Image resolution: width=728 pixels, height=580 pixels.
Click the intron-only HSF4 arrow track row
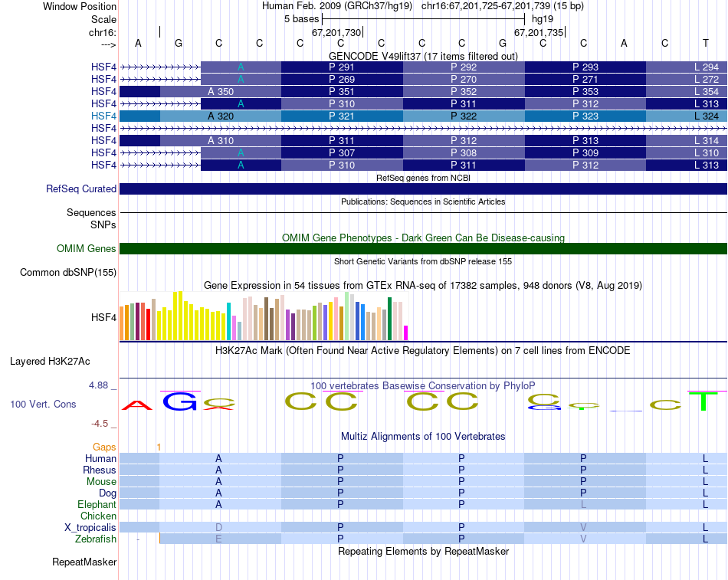tap(423, 128)
